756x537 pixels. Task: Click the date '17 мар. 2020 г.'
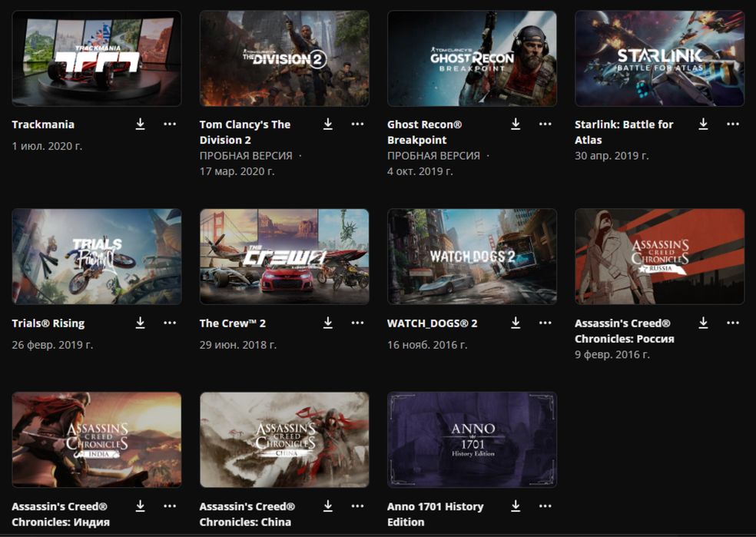pos(237,171)
